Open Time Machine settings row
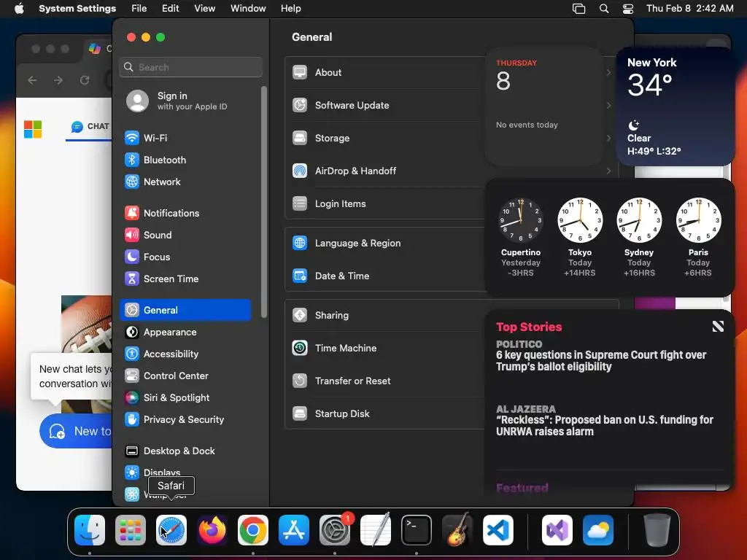Viewport: 747px width, 560px height. tap(385, 349)
